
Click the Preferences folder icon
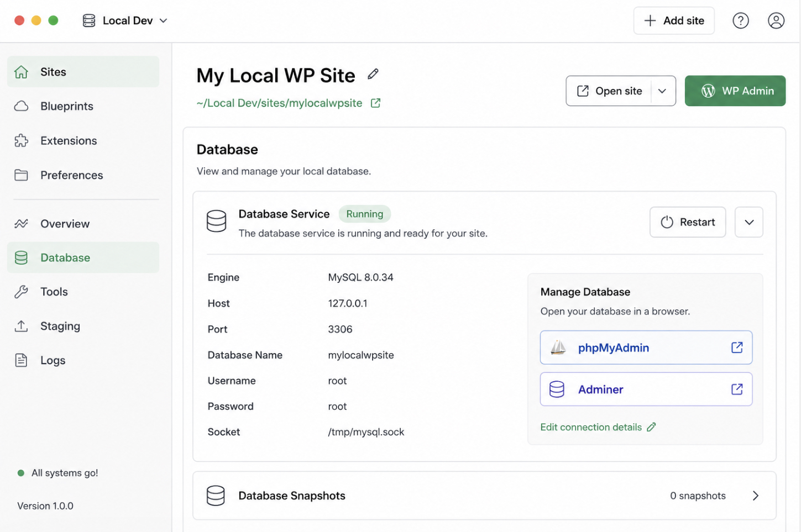(x=21, y=175)
